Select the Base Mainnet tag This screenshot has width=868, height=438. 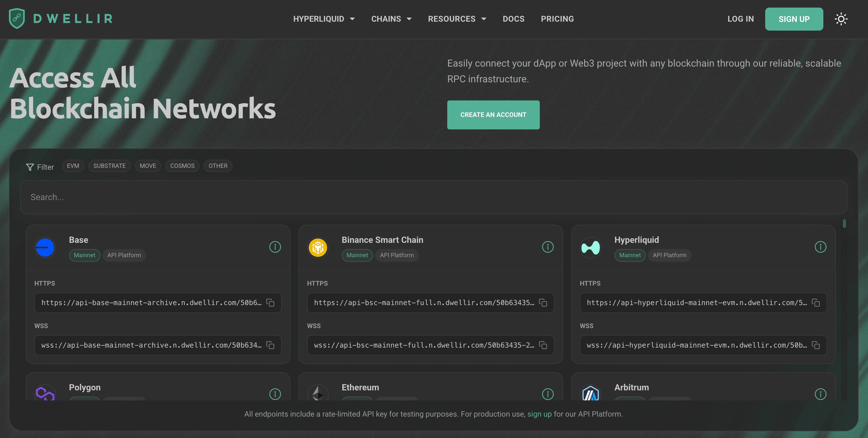pos(84,255)
